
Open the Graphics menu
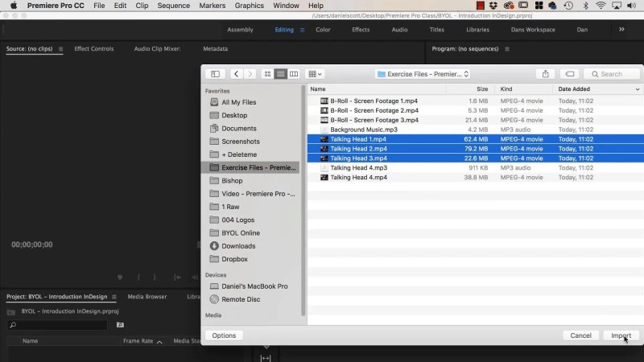point(250,6)
